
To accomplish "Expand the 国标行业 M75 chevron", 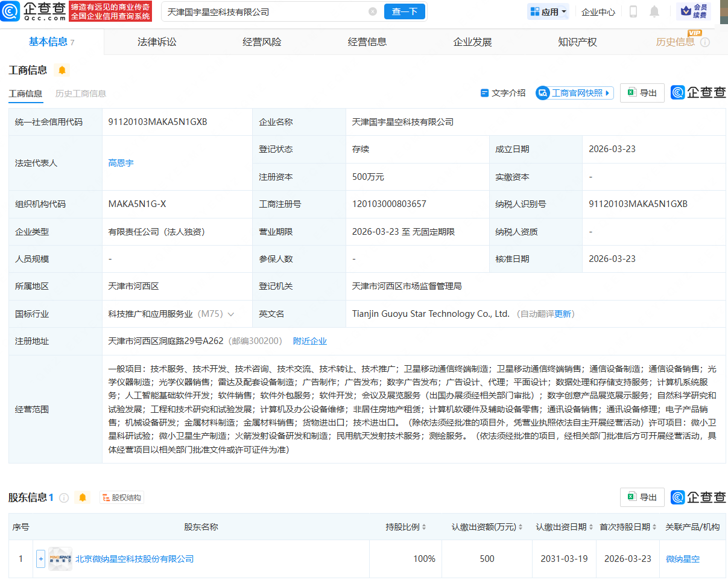I will click(231, 314).
